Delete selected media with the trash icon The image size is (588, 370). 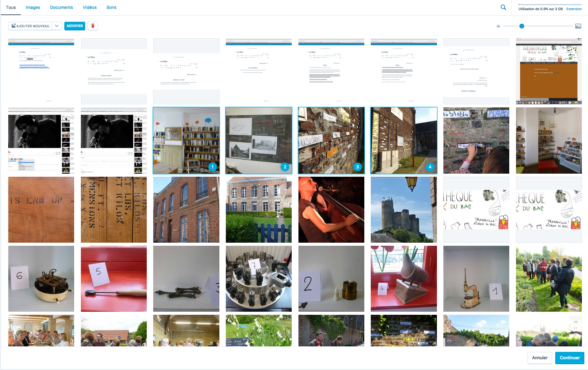pos(93,26)
